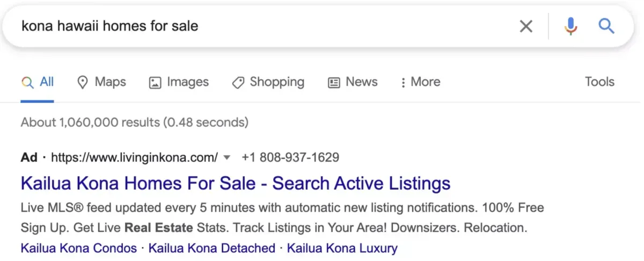Open the More menu with three dots
The height and width of the screenshot is (261, 644).
(x=420, y=82)
